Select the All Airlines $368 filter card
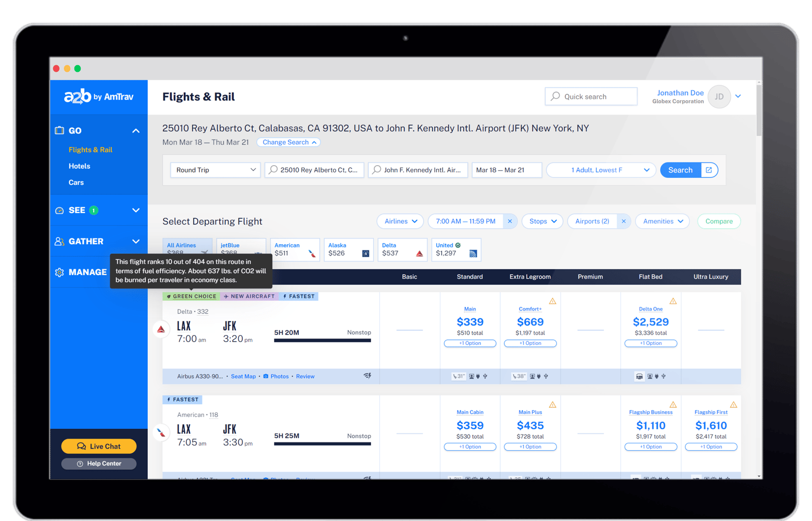Viewport: 812px width, 521px height. tap(187, 250)
